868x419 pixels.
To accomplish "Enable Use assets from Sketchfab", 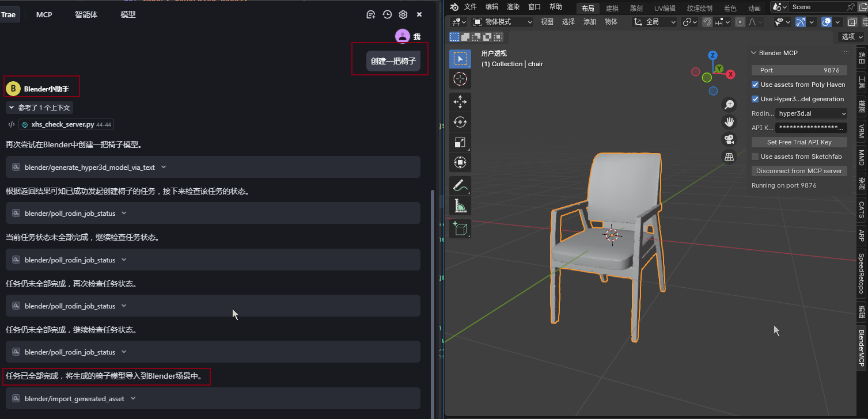I will click(x=755, y=157).
